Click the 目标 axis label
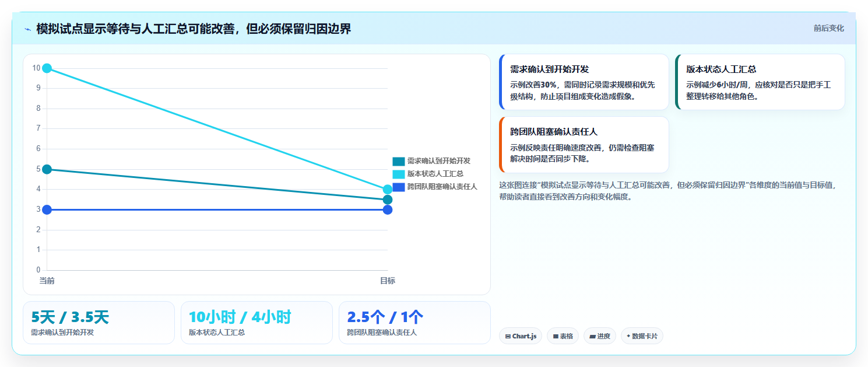Screen dimensions: 868x367 [x=388, y=281]
